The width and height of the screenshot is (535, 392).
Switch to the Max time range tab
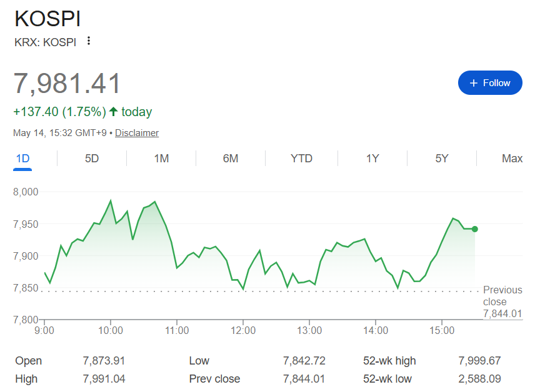click(512, 159)
